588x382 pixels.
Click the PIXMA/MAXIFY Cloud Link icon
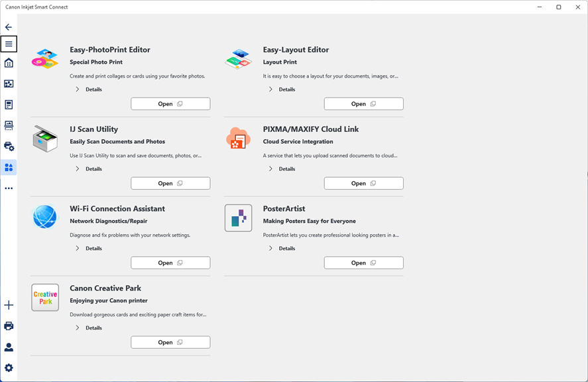point(239,138)
